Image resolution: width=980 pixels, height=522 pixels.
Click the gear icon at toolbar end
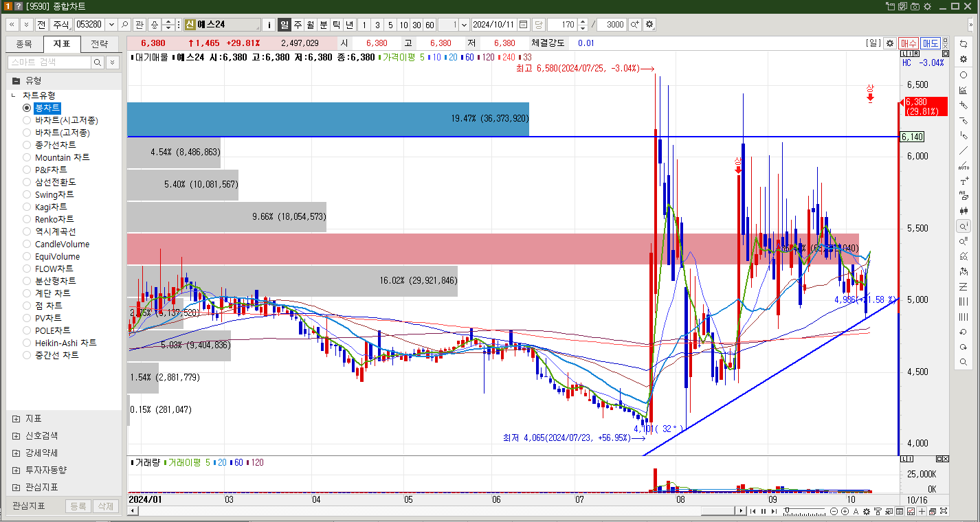coord(649,25)
